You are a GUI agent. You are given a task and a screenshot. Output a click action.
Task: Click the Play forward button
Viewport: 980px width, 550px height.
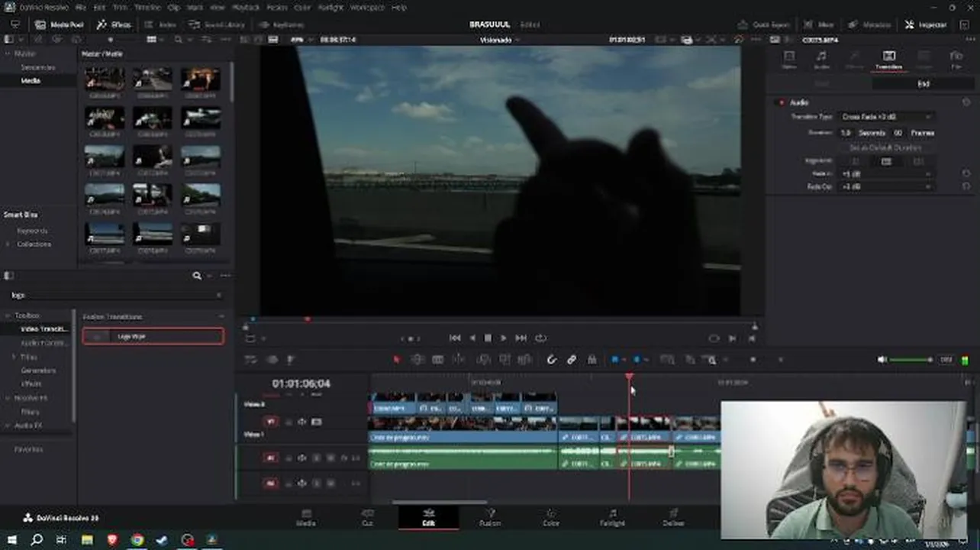coord(504,338)
